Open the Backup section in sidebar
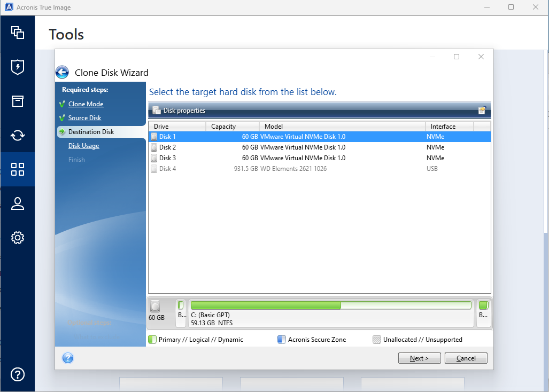 coord(18,33)
